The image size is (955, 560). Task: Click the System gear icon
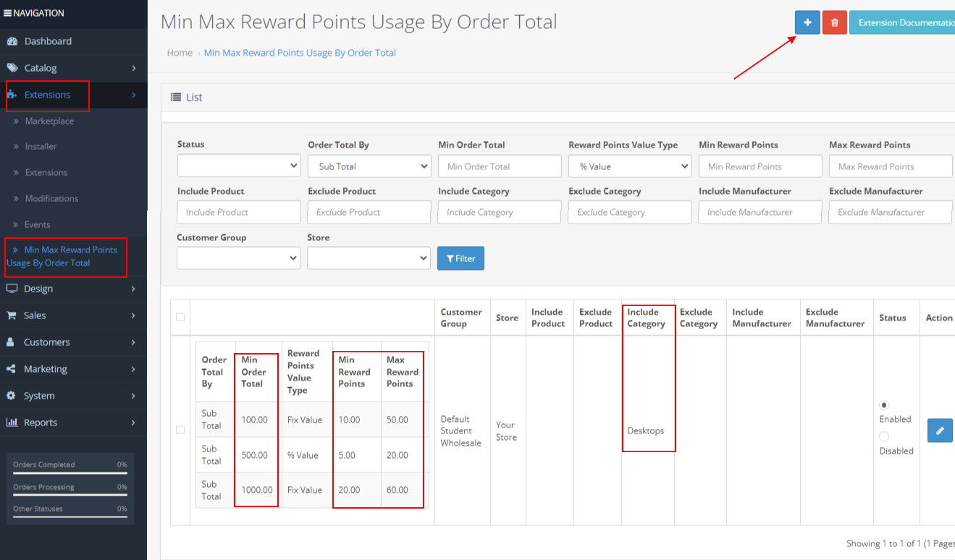tap(12, 396)
